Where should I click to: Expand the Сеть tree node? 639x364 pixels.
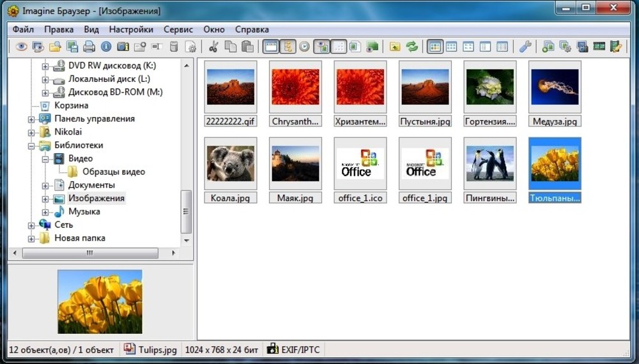[31, 225]
